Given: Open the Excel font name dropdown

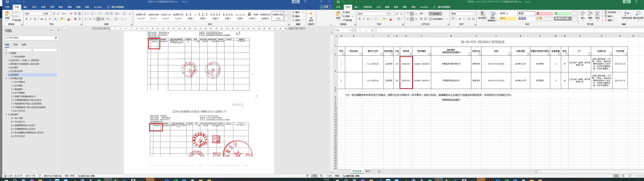Looking at the screenshot, I should (386, 14).
